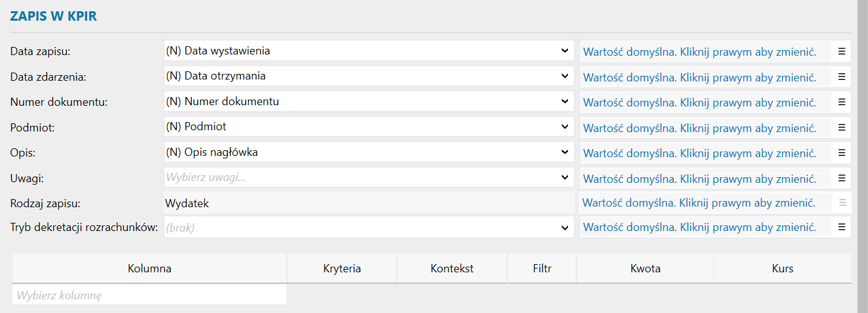Click the Kwota column header
The height and width of the screenshot is (313, 868).
pos(645,269)
